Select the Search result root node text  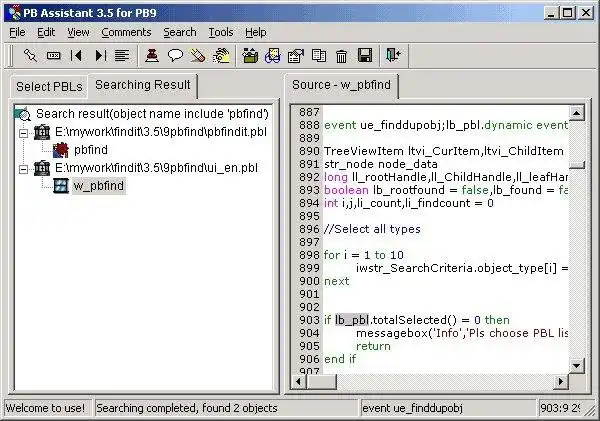(152, 114)
